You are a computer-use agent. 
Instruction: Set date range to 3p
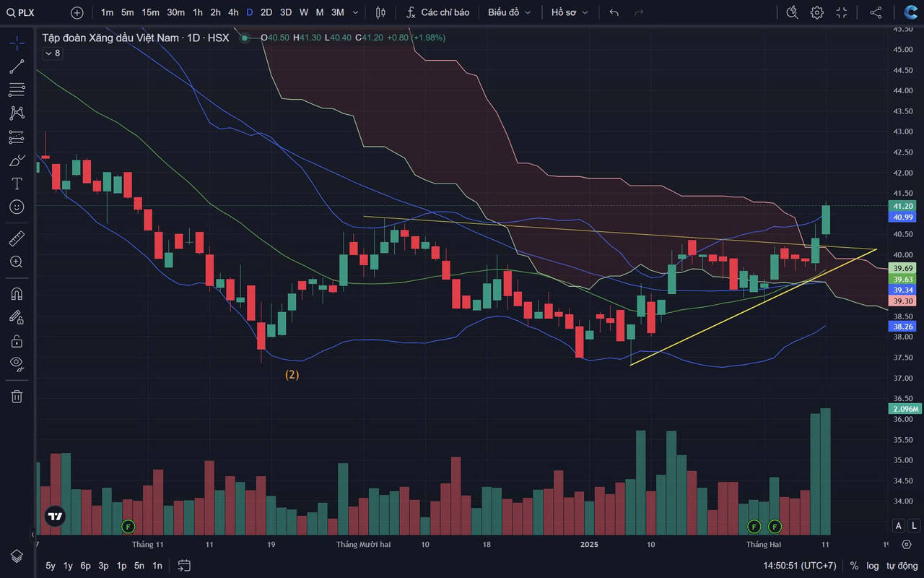(103, 566)
